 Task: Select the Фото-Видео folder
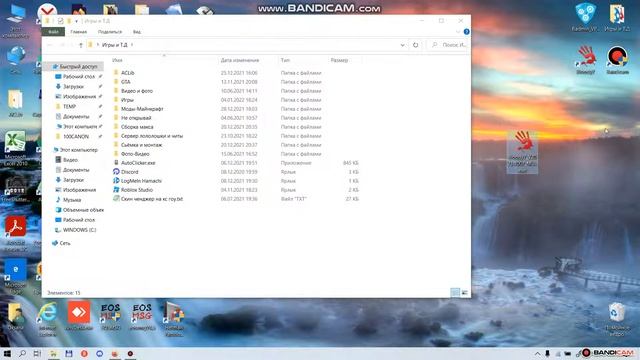coord(135,153)
